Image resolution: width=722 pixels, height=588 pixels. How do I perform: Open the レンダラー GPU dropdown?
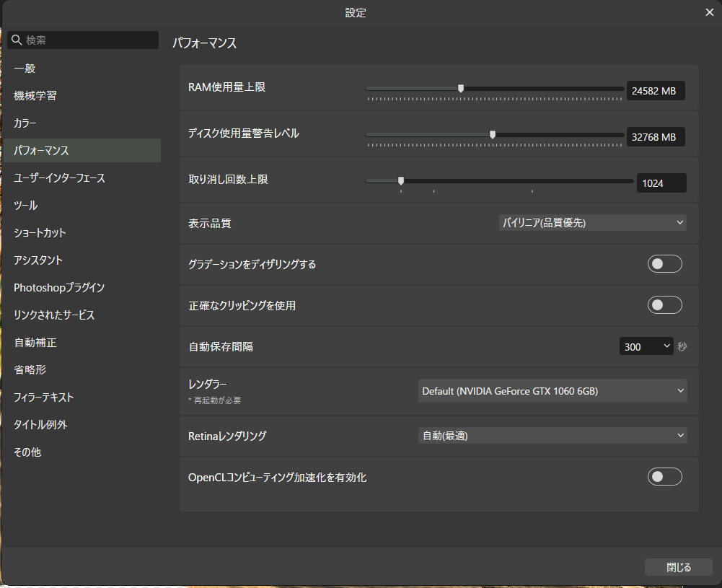coord(552,391)
